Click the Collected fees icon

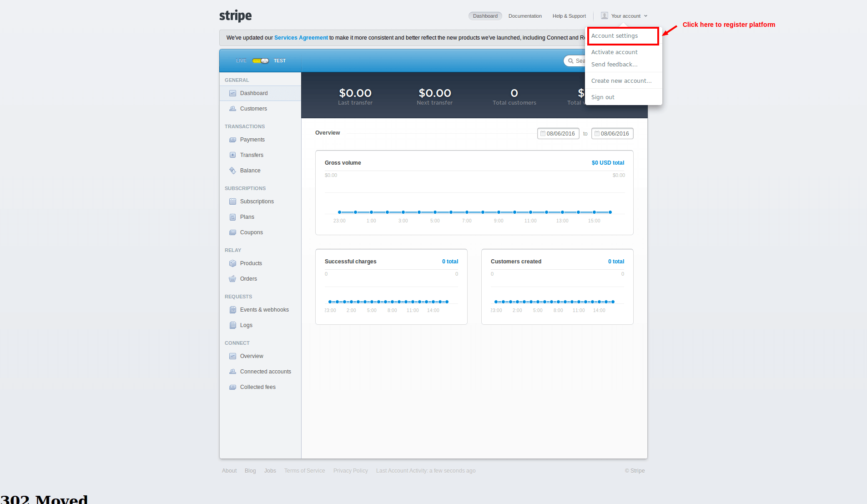pos(232,387)
